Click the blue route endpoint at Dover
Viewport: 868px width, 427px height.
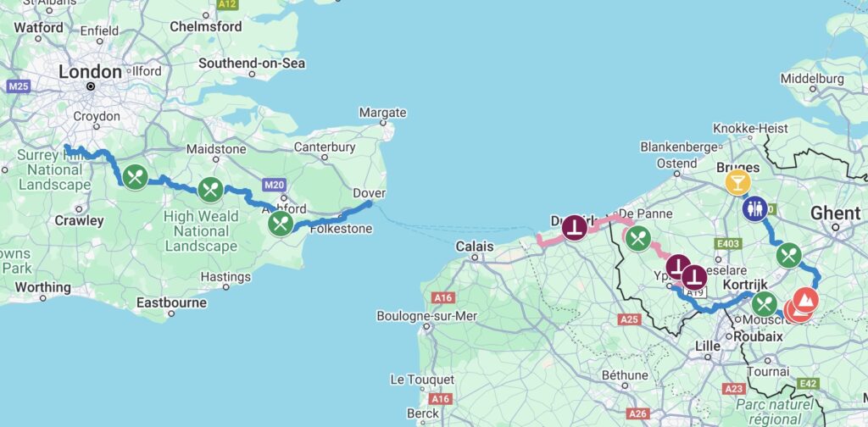pyautogui.click(x=370, y=204)
